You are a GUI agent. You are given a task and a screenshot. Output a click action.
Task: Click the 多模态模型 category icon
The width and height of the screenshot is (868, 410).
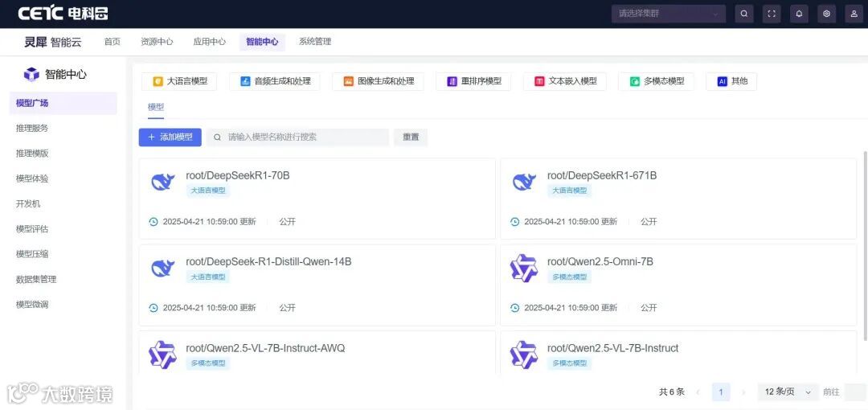pyautogui.click(x=635, y=81)
